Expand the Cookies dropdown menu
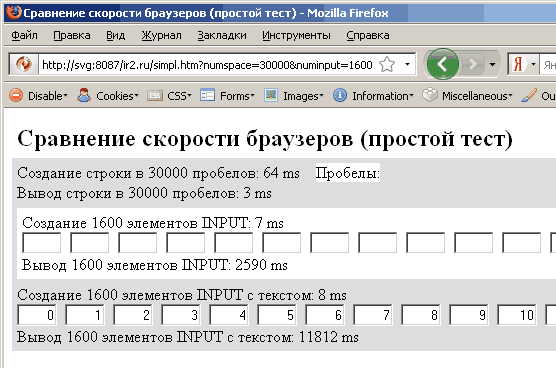The height and width of the screenshot is (368, 556). (136, 96)
